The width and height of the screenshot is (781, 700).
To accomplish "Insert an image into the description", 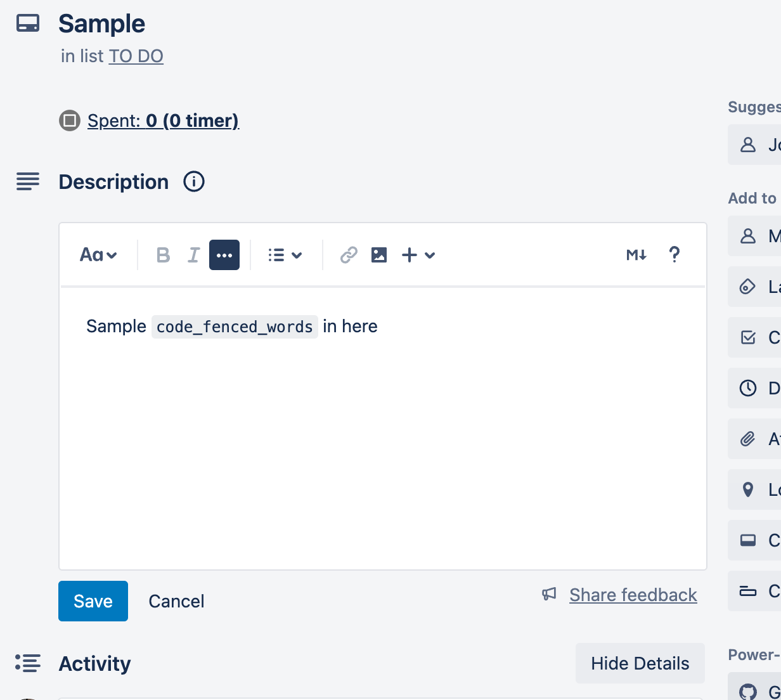I will coord(379,255).
